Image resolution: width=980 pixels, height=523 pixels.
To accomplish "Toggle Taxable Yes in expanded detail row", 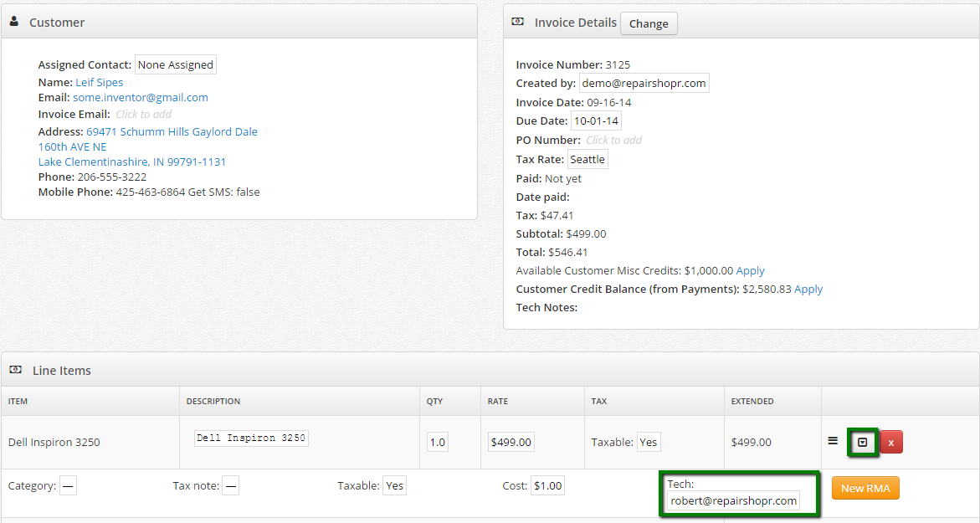I will pos(394,485).
